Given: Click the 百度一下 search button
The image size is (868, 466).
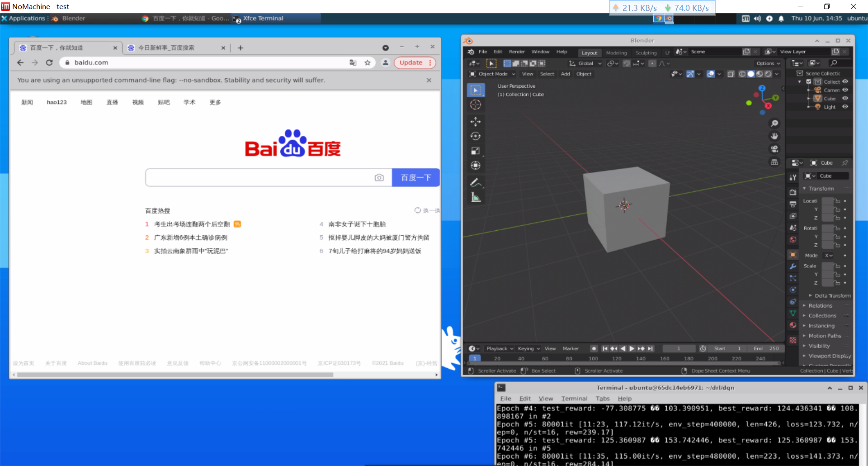Looking at the screenshot, I should [x=416, y=178].
